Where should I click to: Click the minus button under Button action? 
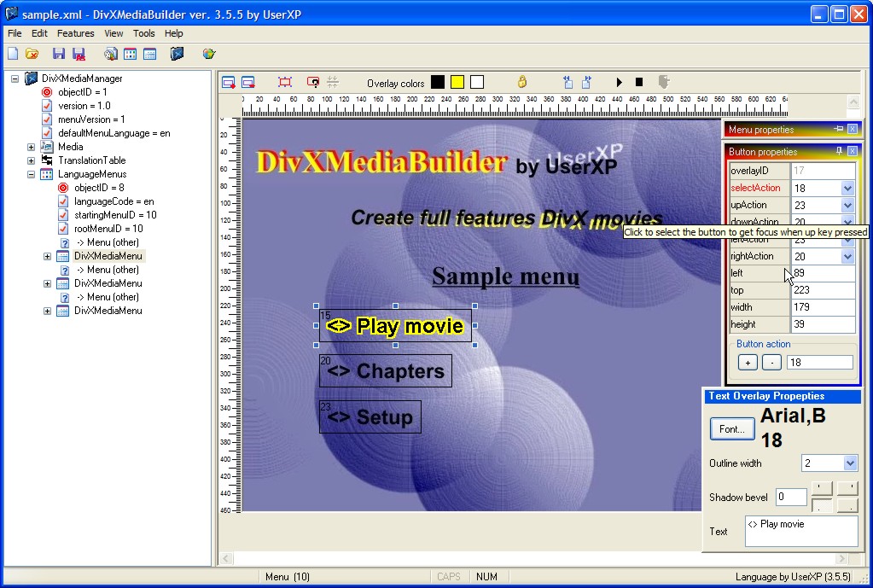point(771,363)
